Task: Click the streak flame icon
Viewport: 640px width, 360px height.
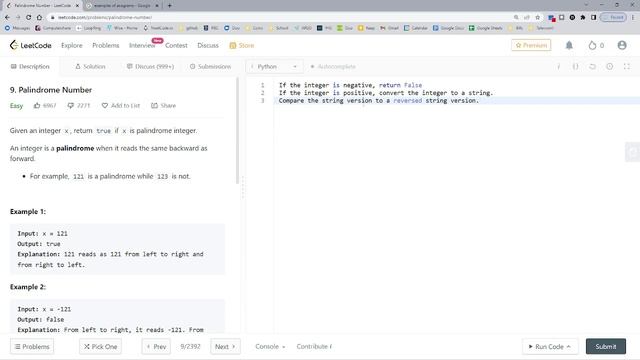Action: click(x=592, y=45)
